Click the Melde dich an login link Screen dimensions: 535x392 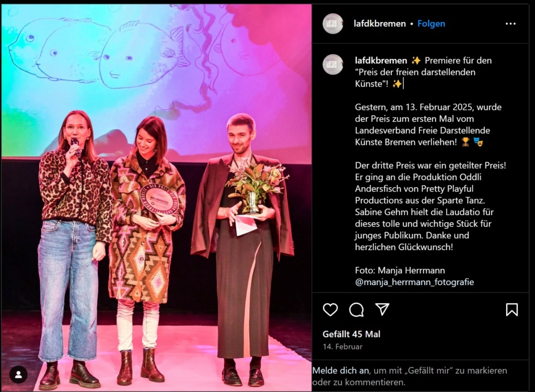tap(341, 371)
